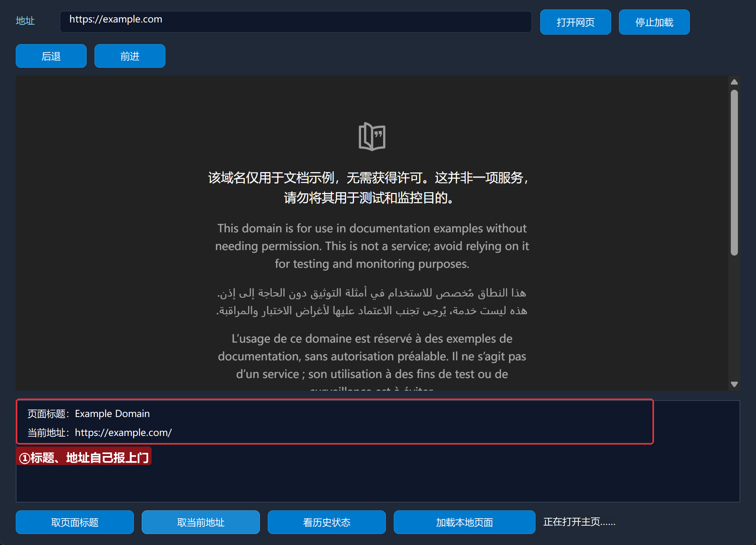Click the status text 正在打开主页……
The width and height of the screenshot is (756, 545).
click(x=579, y=522)
